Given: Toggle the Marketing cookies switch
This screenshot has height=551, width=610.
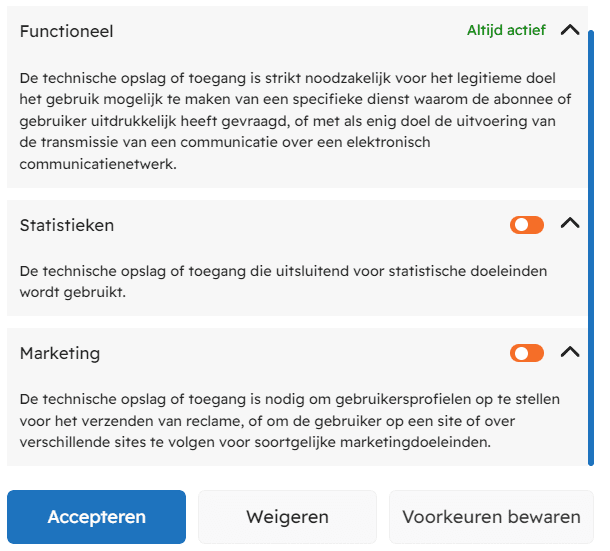Looking at the screenshot, I should click(527, 353).
